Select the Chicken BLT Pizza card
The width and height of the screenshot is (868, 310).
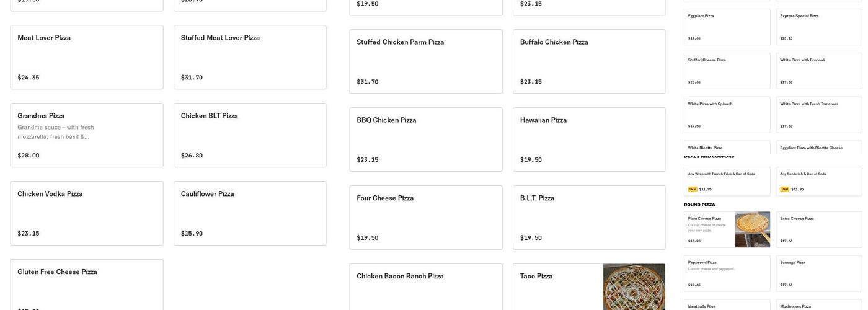[250, 135]
